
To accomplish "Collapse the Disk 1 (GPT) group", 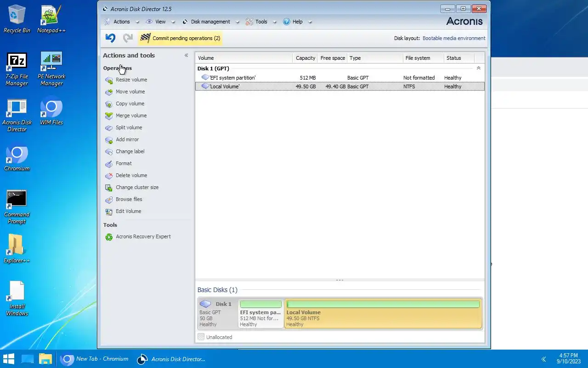I will [x=478, y=68].
